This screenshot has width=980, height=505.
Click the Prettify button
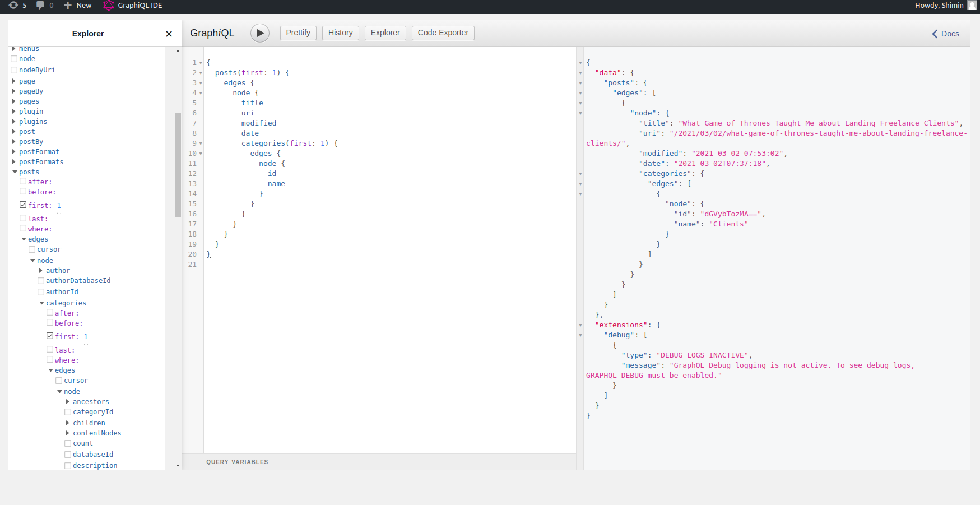click(298, 33)
